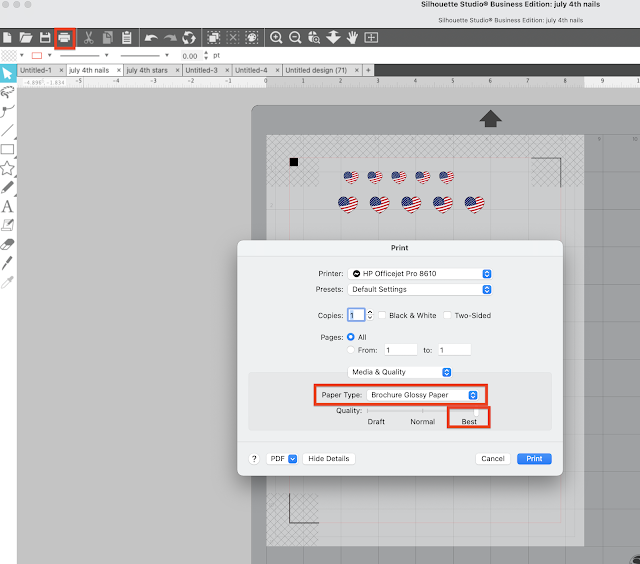Choose the All pages radio button
The width and height of the screenshot is (640, 564).
[351, 337]
